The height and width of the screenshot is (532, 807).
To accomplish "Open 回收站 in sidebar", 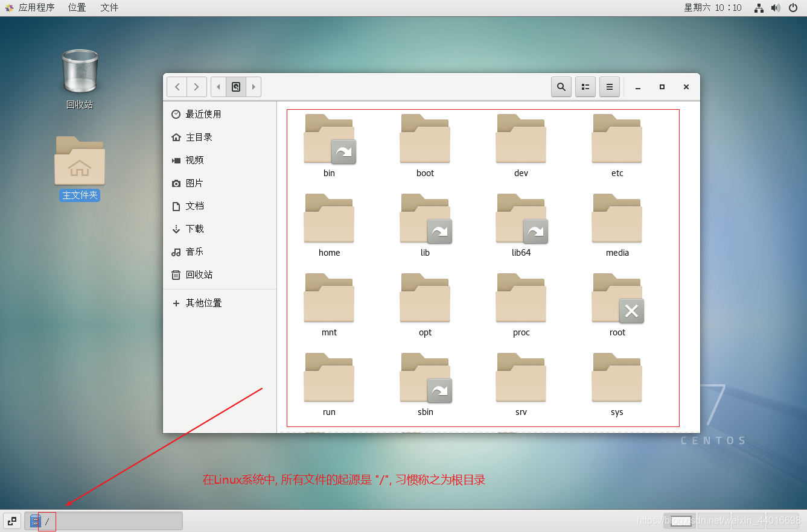I will coord(220,274).
